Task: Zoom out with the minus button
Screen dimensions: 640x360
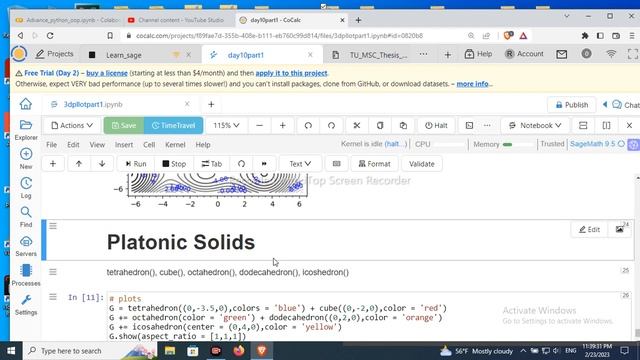Action: coord(259,125)
